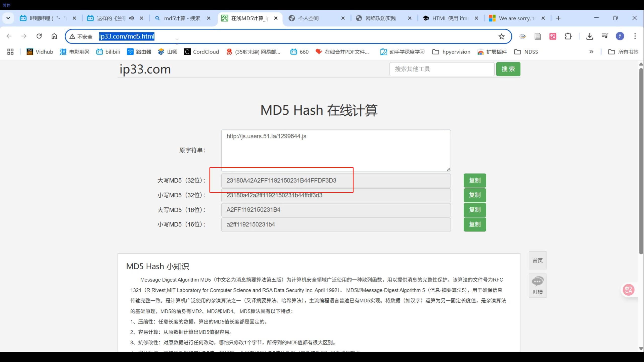
Task: Open the browser extensions puzzle icon
Action: pyautogui.click(x=568, y=36)
